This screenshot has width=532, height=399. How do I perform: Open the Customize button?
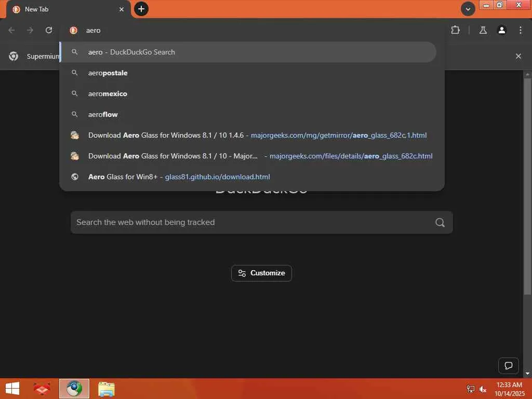(x=262, y=273)
